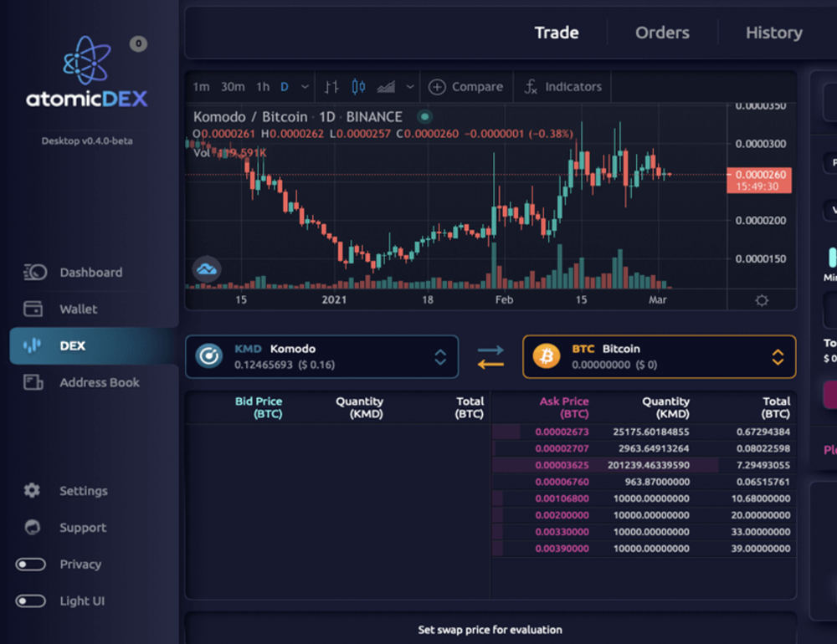Click Desktop v0.4.0-beta version text

coord(87,141)
